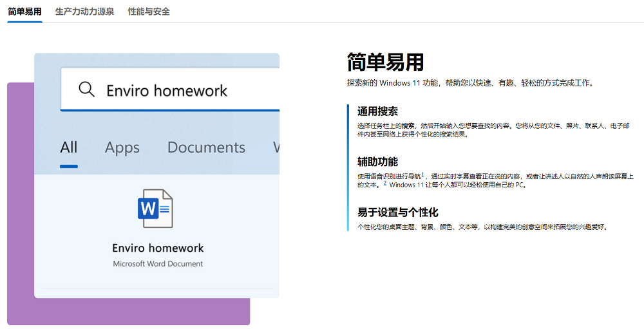Switch to the Apps search filter
Screen dimensions: 644x329
122,147
